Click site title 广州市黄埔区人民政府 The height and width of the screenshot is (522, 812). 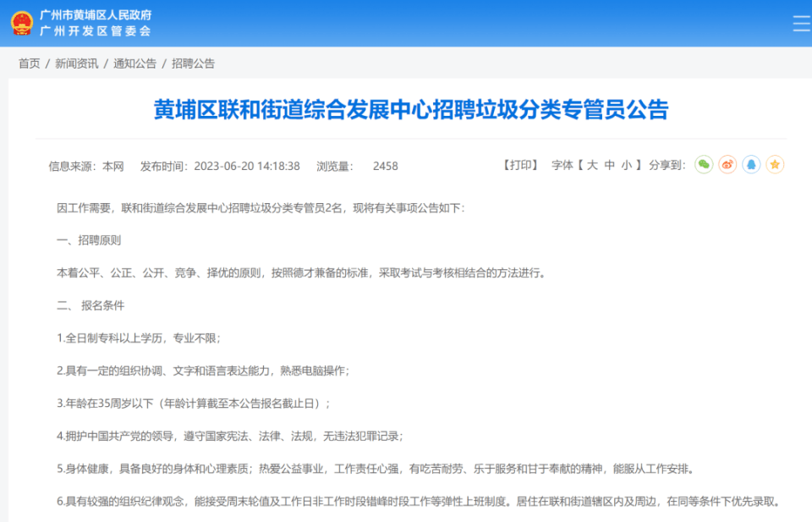96,15
